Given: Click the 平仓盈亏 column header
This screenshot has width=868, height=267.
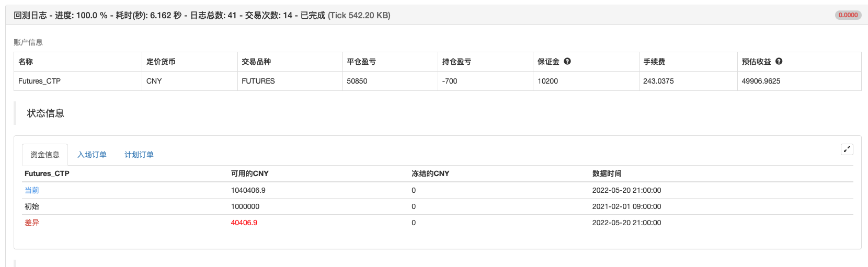Looking at the screenshot, I should tap(361, 62).
